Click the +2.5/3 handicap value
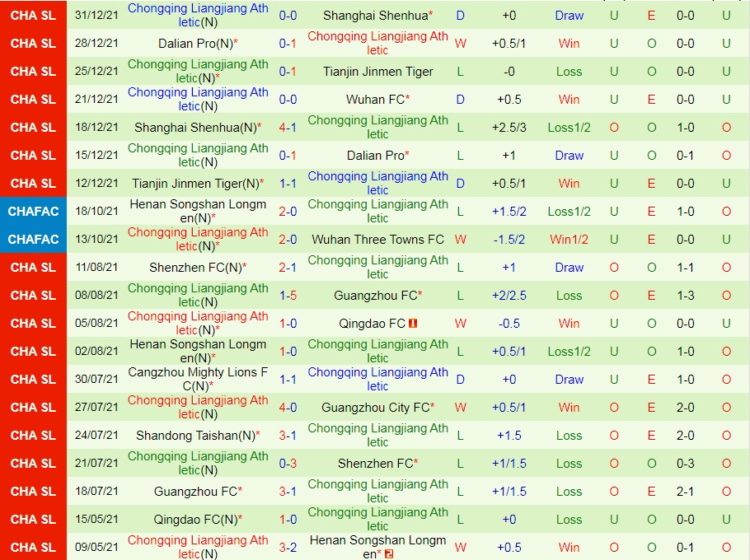This screenshot has width=750, height=560. click(509, 128)
